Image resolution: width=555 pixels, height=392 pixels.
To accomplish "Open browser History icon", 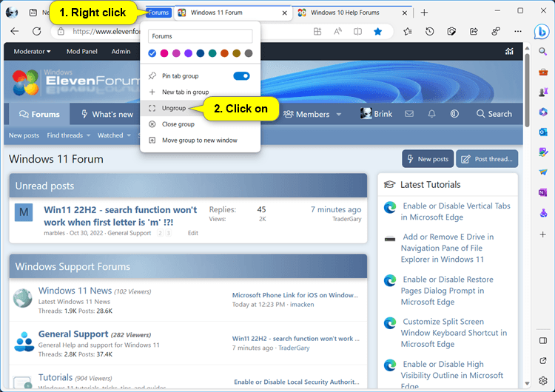I will pyautogui.click(x=430, y=32).
